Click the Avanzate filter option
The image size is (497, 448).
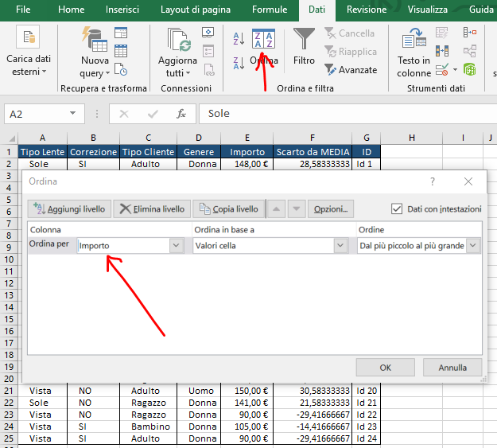click(351, 70)
